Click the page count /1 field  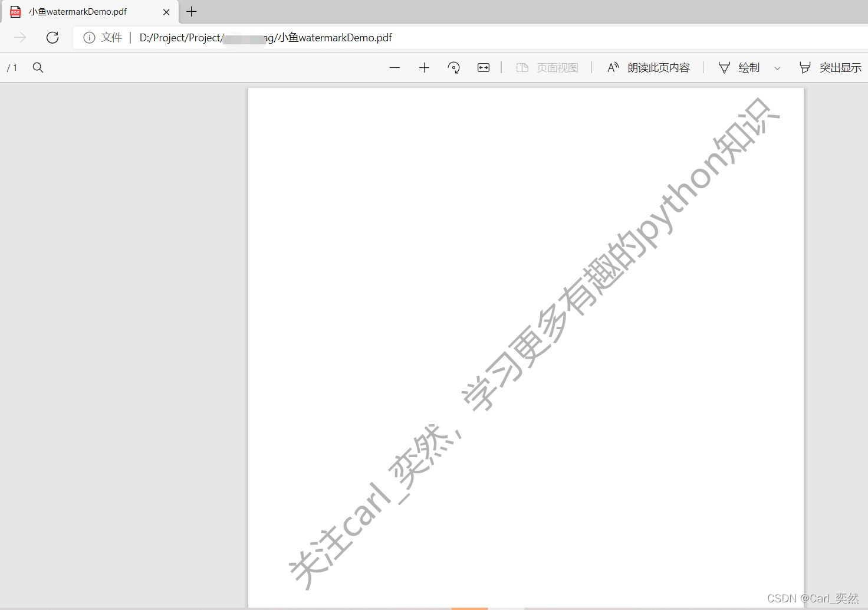(12, 68)
